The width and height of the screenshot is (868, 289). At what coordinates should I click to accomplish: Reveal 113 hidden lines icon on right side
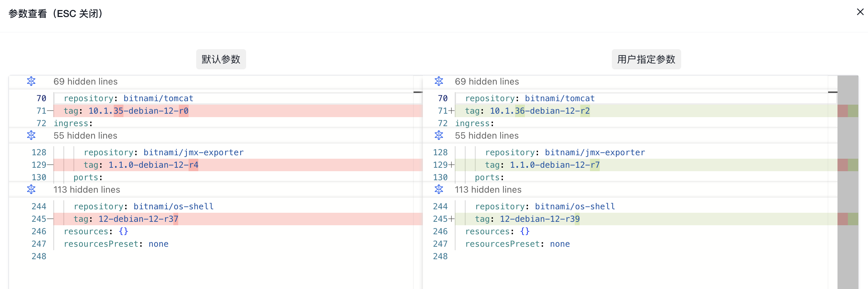[439, 190]
